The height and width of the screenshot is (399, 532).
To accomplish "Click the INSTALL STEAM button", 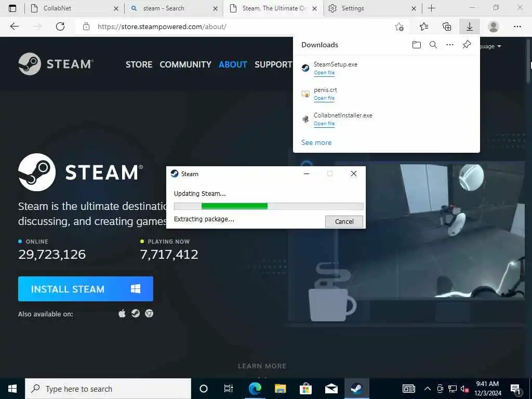I will (86, 289).
